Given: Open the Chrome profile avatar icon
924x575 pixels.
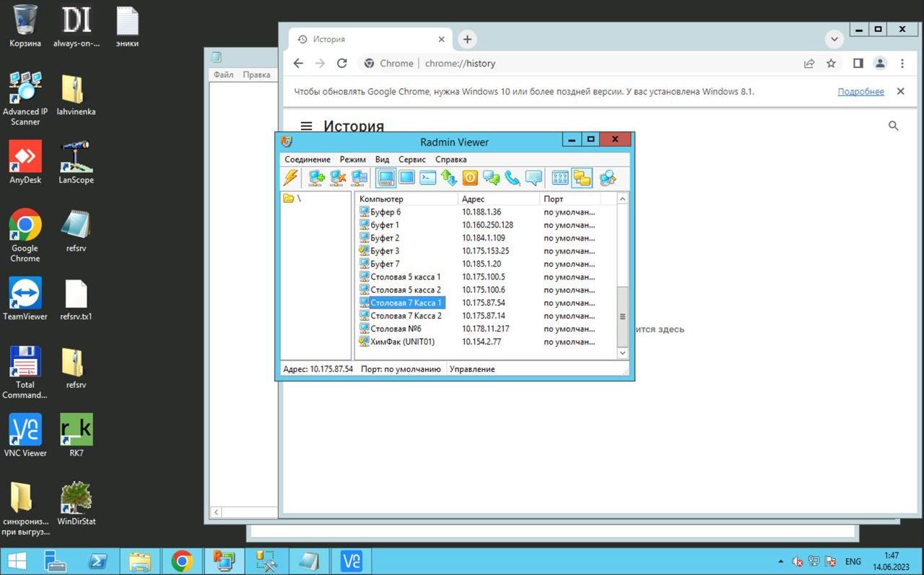Looking at the screenshot, I should [880, 64].
